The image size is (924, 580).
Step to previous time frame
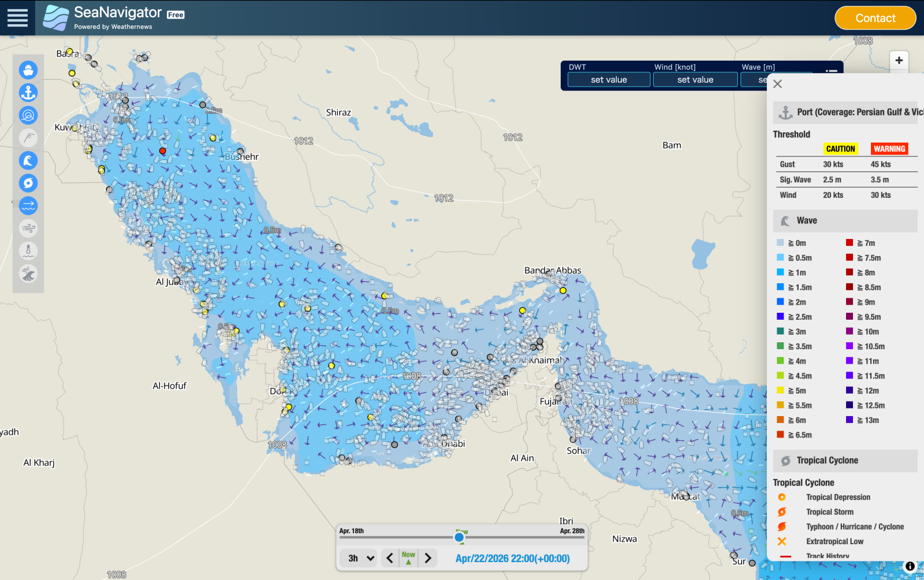[x=390, y=558]
